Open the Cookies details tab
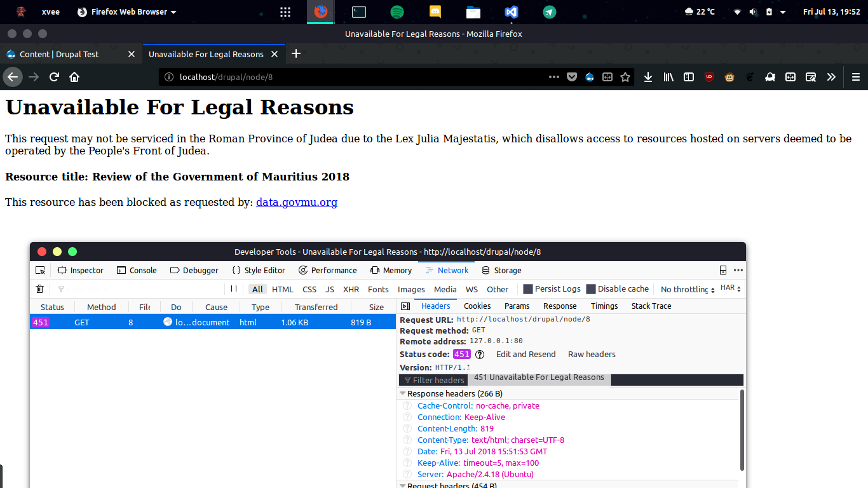The width and height of the screenshot is (868, 488). click(477, 306)
